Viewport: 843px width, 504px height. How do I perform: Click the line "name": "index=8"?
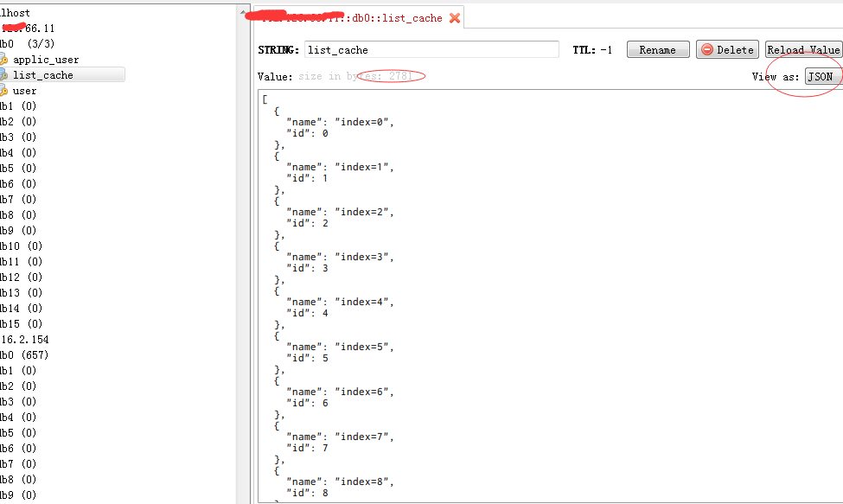[341, 482]
